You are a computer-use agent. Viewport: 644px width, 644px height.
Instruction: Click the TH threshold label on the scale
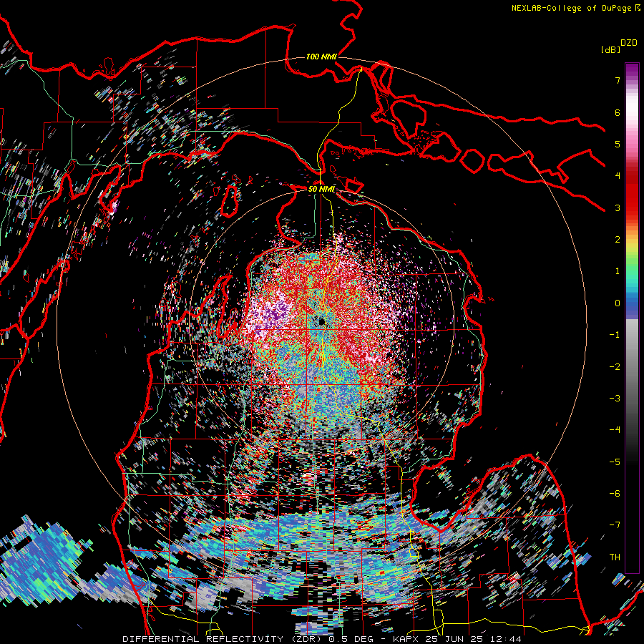[615, 557]
